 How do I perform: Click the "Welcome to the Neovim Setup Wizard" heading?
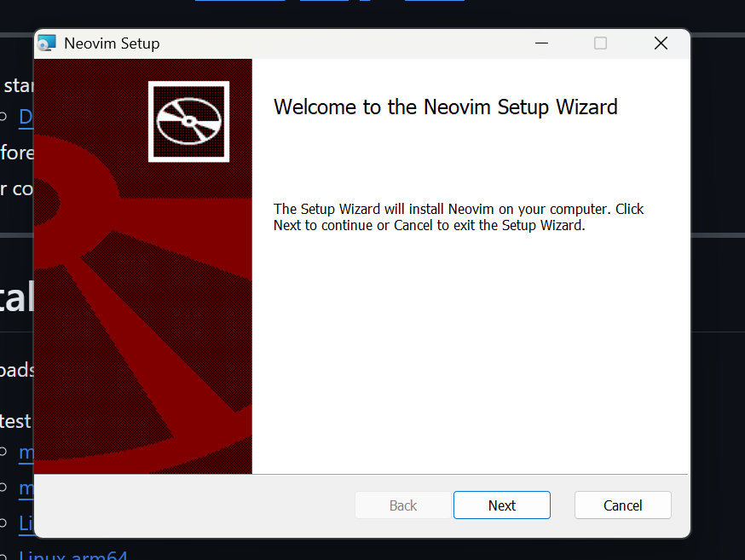(x=446, y=107)
